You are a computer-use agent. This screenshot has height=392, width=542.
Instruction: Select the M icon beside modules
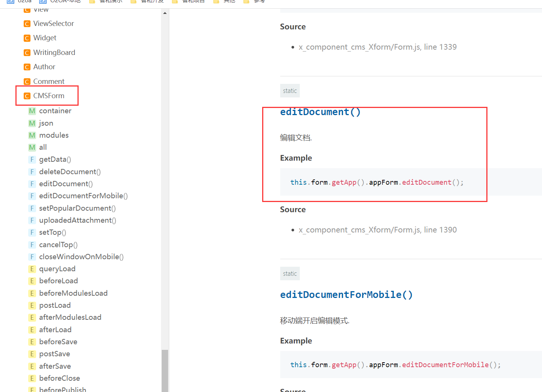(32, 135)
